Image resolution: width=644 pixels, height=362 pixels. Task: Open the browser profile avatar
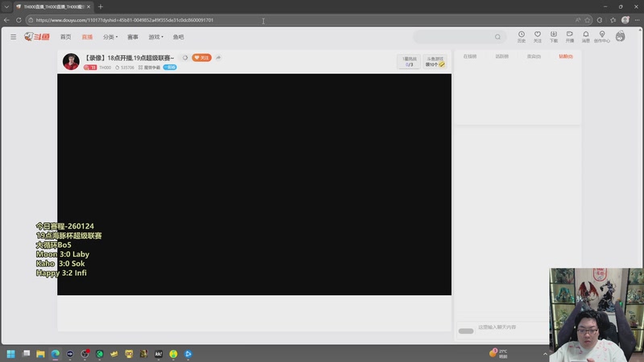[625, 19]
